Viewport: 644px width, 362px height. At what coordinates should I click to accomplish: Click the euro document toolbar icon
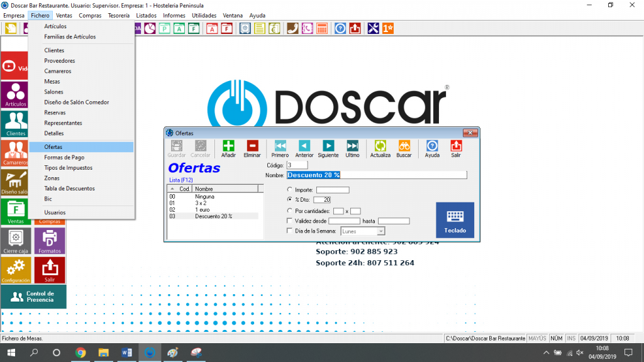pyautogui.click(x=274, y=28)
